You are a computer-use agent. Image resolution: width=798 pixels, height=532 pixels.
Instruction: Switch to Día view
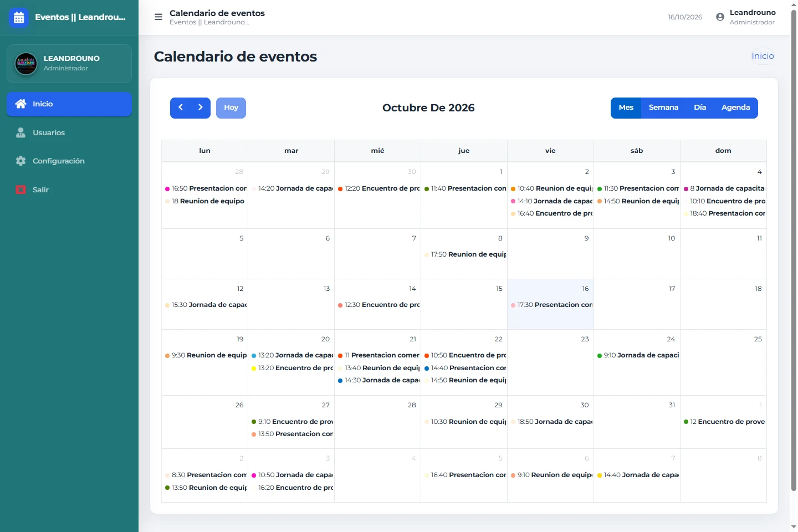700,108
